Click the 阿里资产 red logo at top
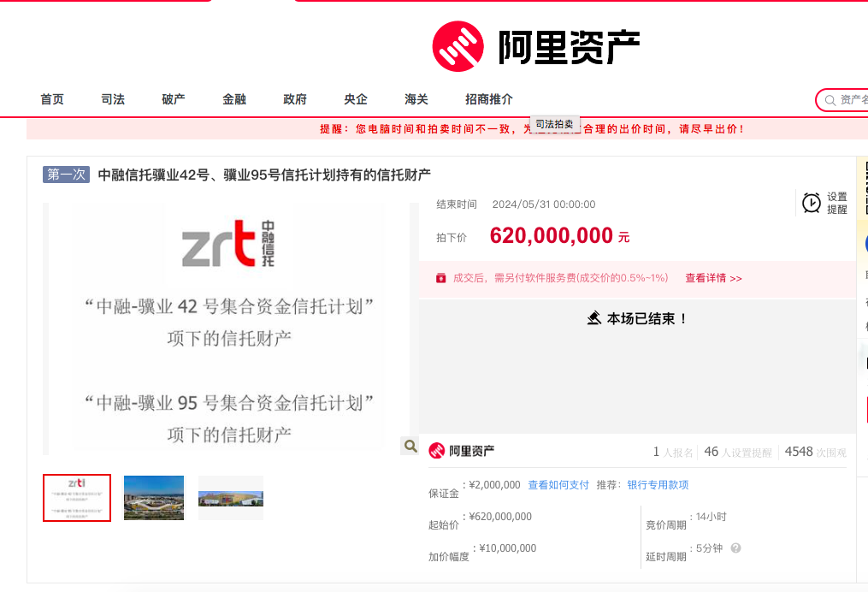 click(x=458, y=46)
